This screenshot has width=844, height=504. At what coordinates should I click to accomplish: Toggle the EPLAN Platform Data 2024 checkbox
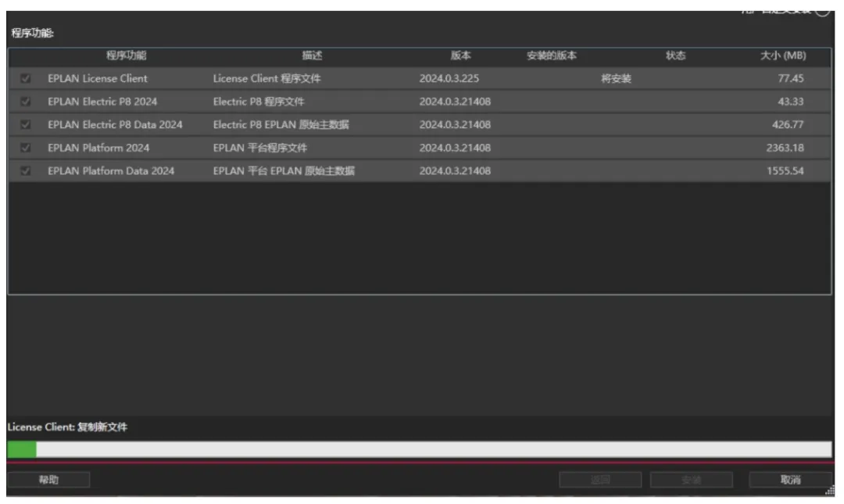click(x=25, y=171)
